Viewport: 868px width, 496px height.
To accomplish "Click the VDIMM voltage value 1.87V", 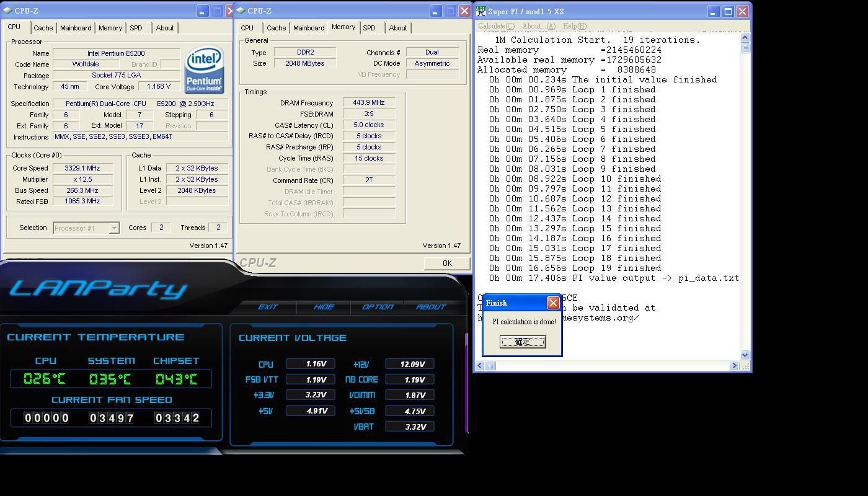I will pos(409,395).
